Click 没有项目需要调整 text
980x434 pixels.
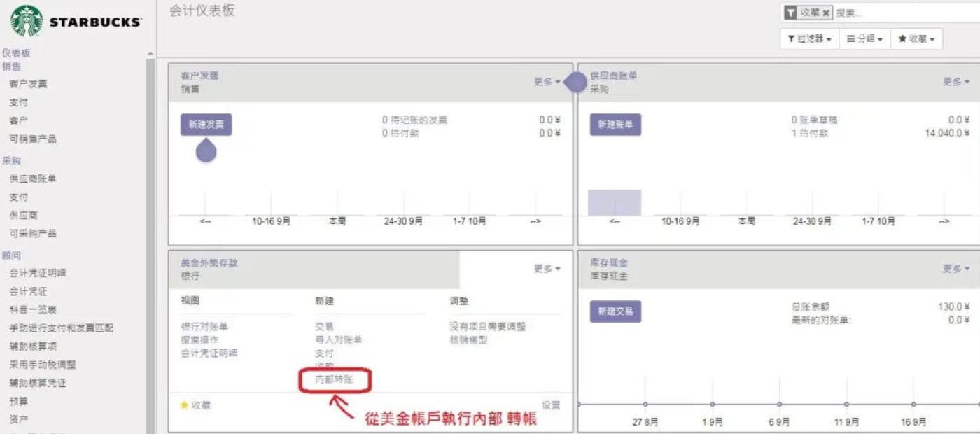[488, 327]
